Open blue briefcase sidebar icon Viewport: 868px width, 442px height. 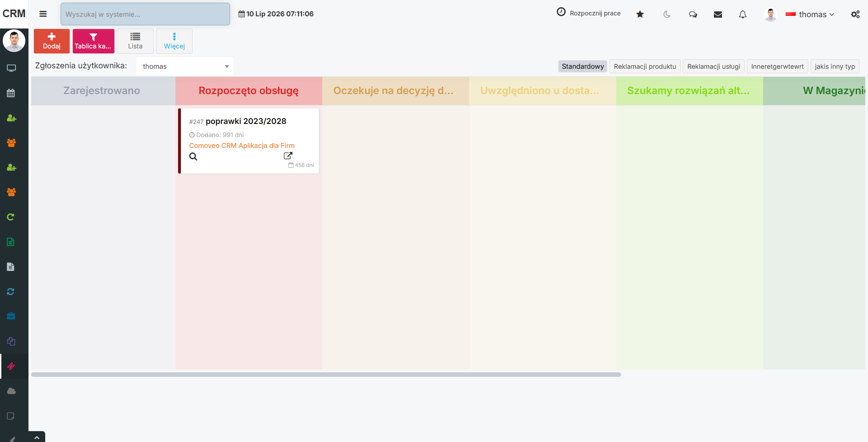pyautogui.click(x=11, y=316)
